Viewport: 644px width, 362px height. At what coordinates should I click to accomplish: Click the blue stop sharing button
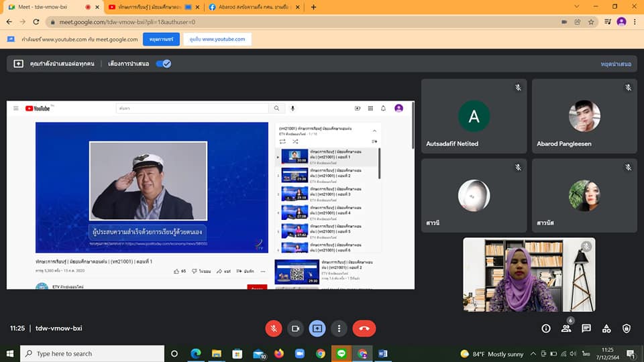pyautogui.click(x=161, y=39)
